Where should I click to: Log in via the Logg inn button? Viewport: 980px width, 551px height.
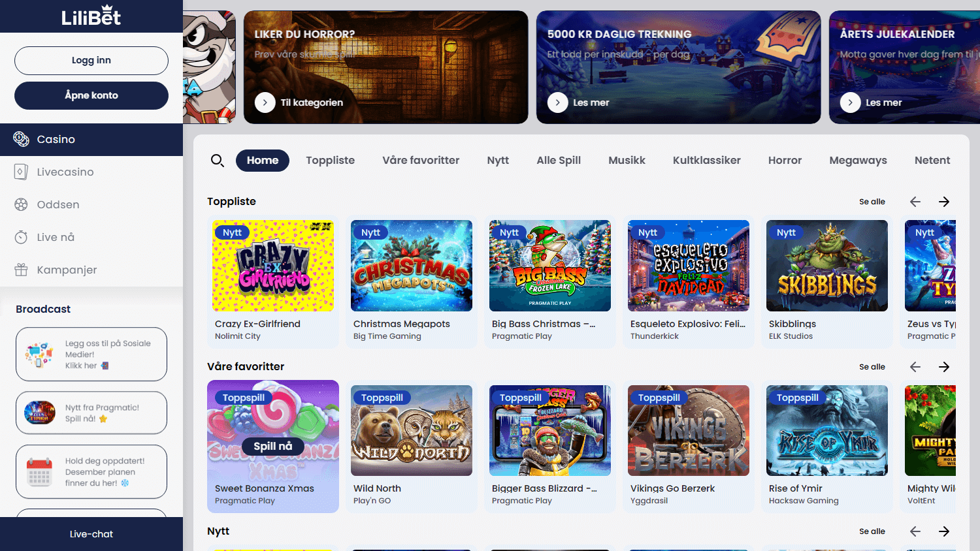[x=91, y=60]
